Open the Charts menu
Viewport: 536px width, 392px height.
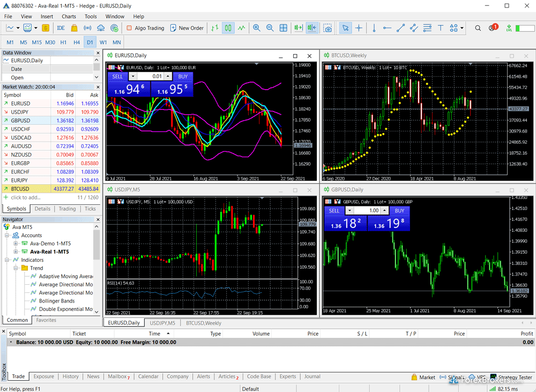[69, 17]
